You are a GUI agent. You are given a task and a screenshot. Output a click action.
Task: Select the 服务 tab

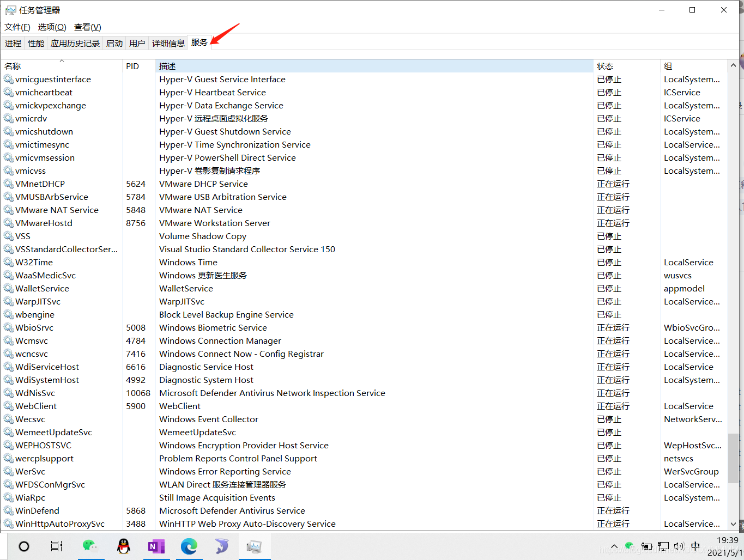[199, 42]
